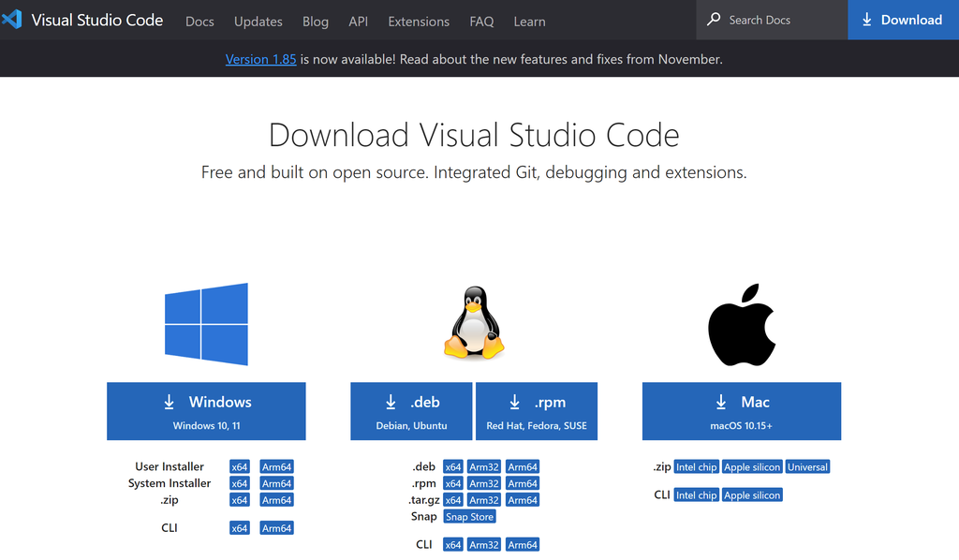This screenshot has width=959, height=560.
Task: Open the API navigation item
Action: tap(358, 22)
